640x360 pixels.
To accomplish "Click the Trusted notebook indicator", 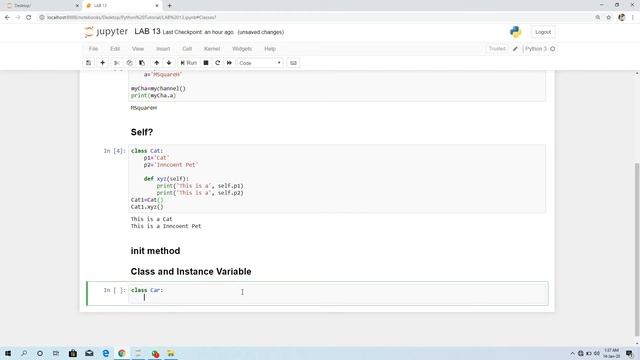I will click(x=497, y=49).
